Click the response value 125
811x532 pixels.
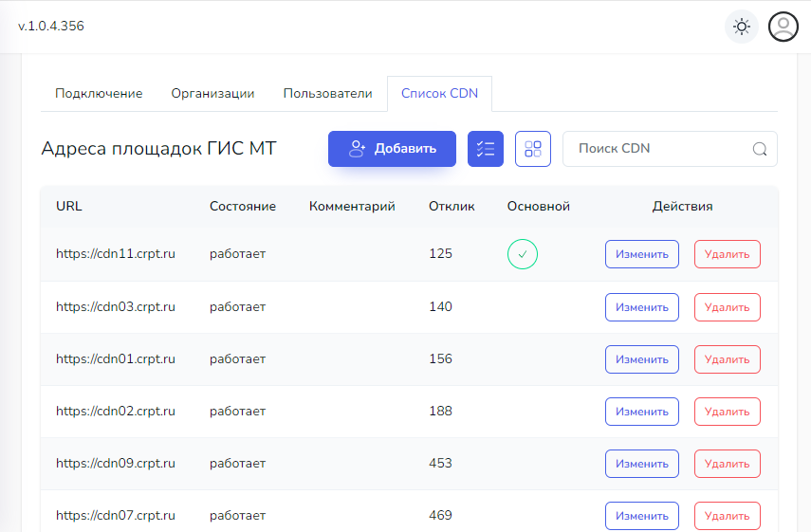pos(441,254)
